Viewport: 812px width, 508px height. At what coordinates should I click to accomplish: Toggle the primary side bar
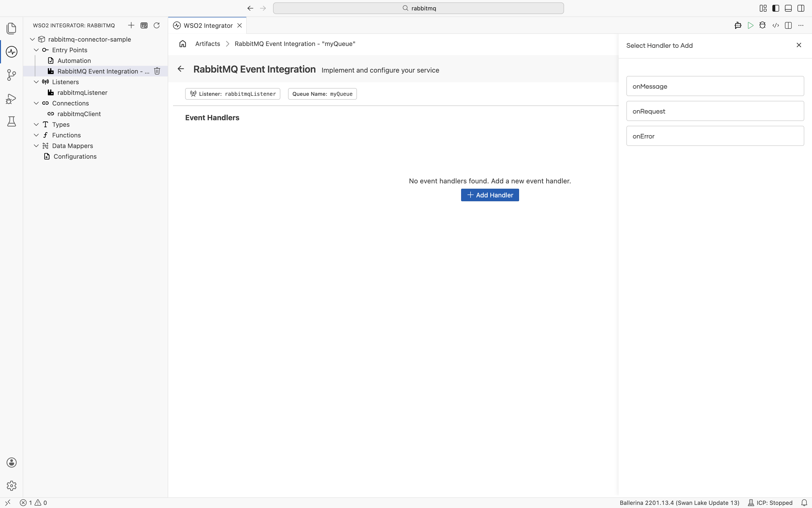click(x=776, y=8)
